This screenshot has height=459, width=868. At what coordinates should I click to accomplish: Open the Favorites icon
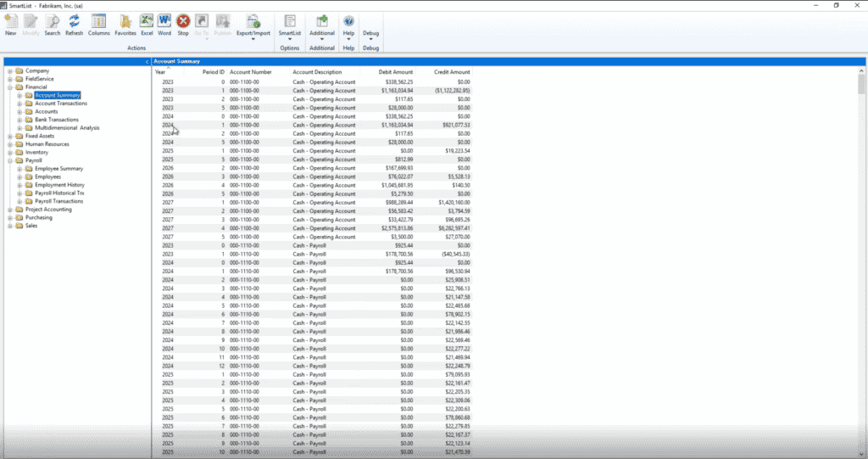tap(125, 24)
